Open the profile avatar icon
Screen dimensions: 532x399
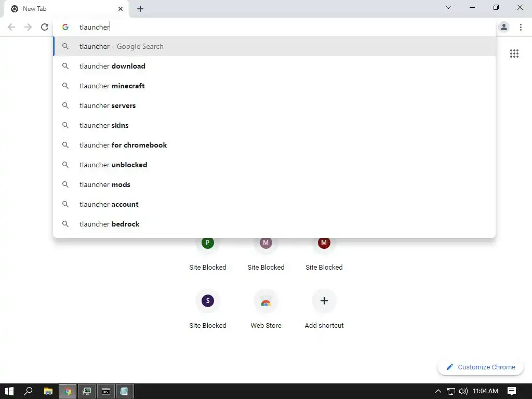(x=504, y=27)
